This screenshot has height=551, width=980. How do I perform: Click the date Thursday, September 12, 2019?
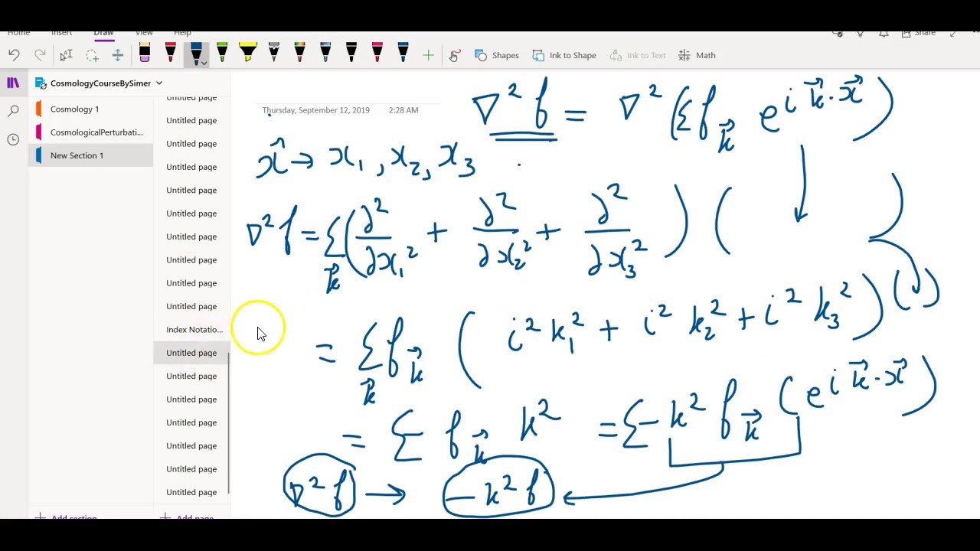click(315, 110)
